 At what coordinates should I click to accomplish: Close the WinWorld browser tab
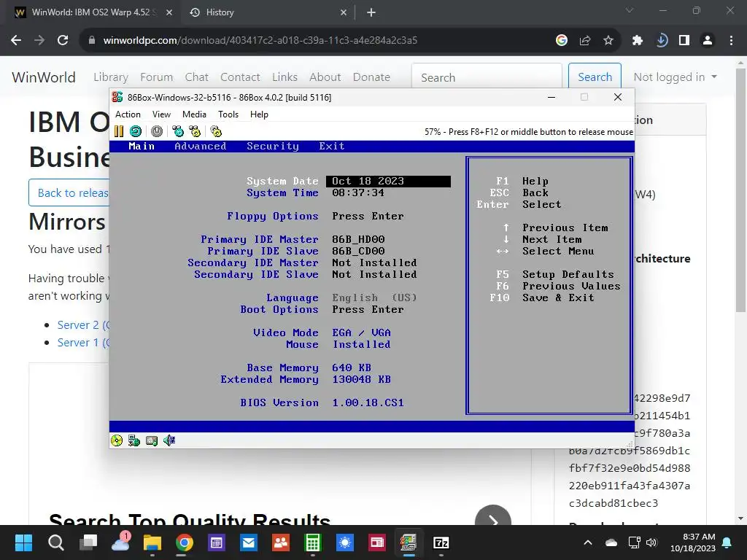(169, 12)
